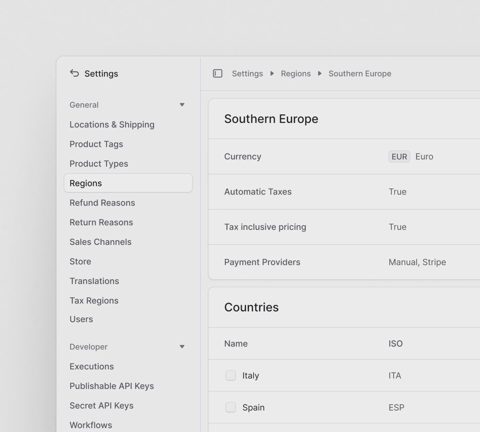Image resolution: width=480 pixels, height=432 pixels.
Task: Click the Southern Europe heading
Action: (271, 119)
